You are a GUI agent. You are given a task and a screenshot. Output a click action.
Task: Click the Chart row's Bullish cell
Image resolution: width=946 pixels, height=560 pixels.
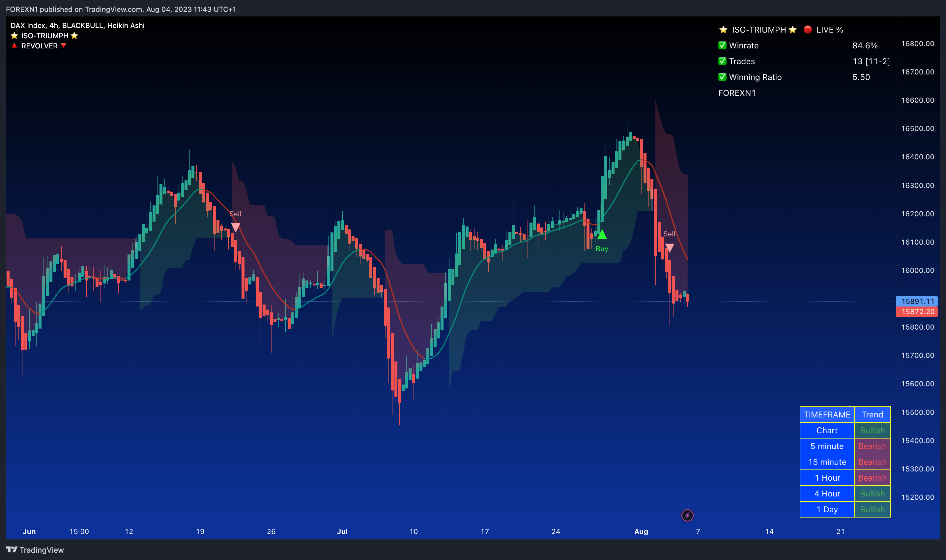873,430
